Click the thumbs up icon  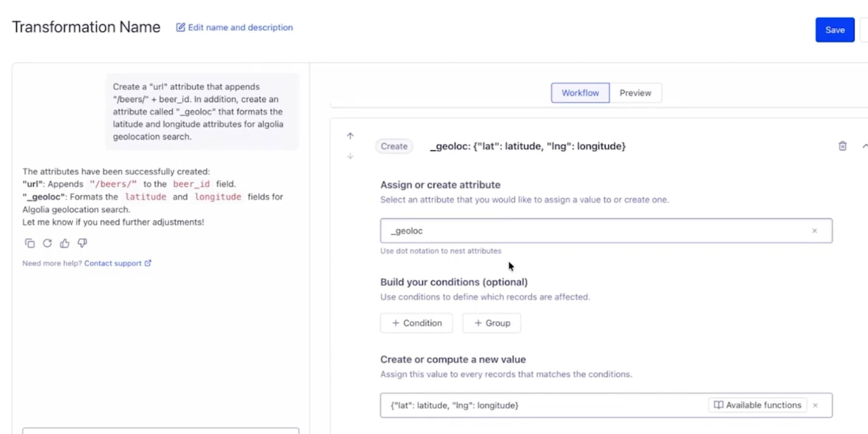point(65,243)
